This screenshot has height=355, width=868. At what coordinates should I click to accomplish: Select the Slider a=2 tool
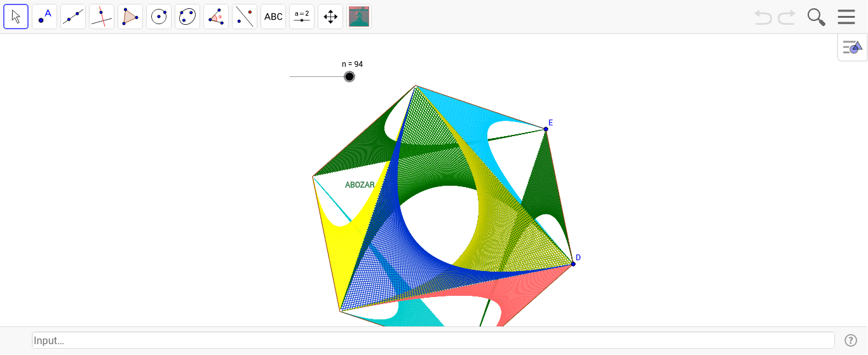(x=302, y=17)
